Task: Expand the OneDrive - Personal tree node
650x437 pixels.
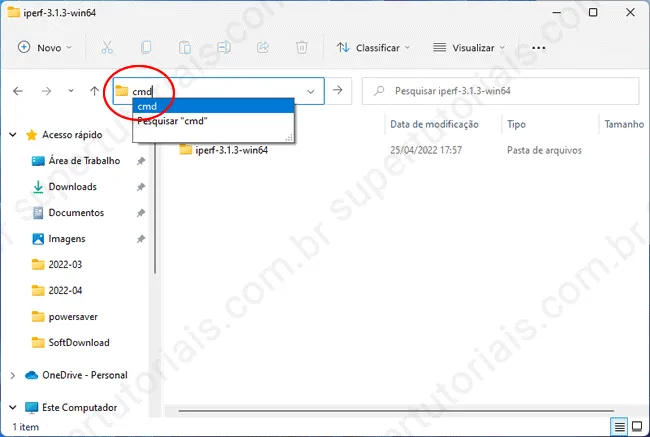Action: point(12,375)
